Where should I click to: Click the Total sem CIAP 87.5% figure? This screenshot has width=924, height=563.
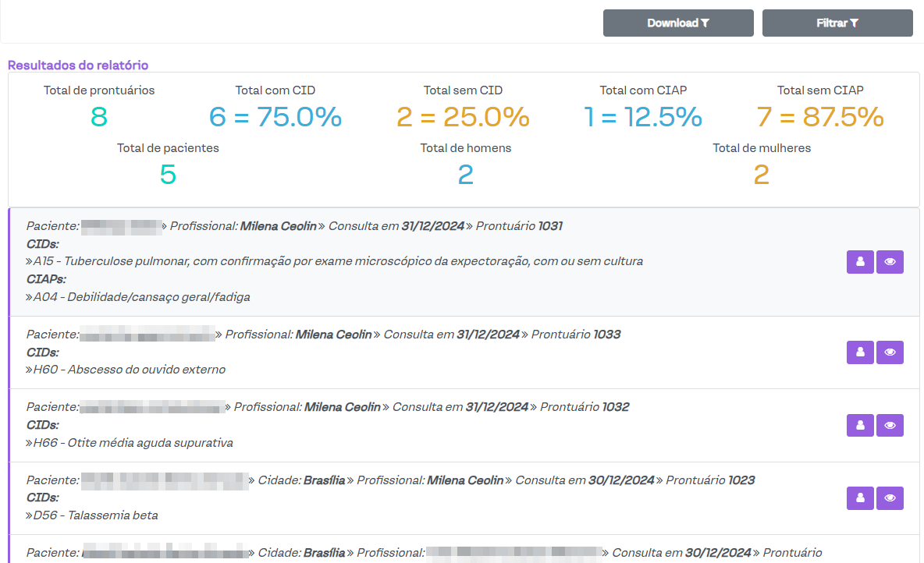point(820,117)
